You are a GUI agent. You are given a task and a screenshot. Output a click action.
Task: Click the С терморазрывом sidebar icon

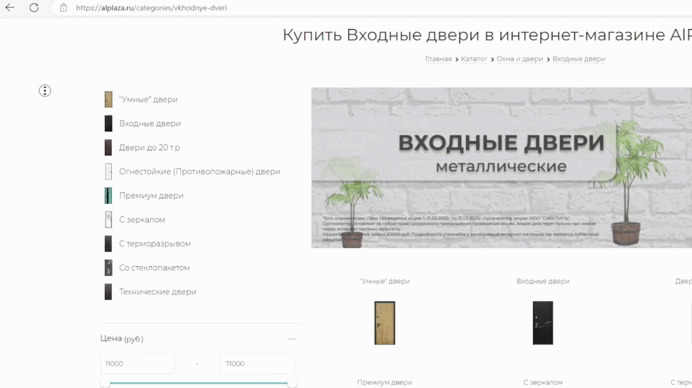point(108,244)
